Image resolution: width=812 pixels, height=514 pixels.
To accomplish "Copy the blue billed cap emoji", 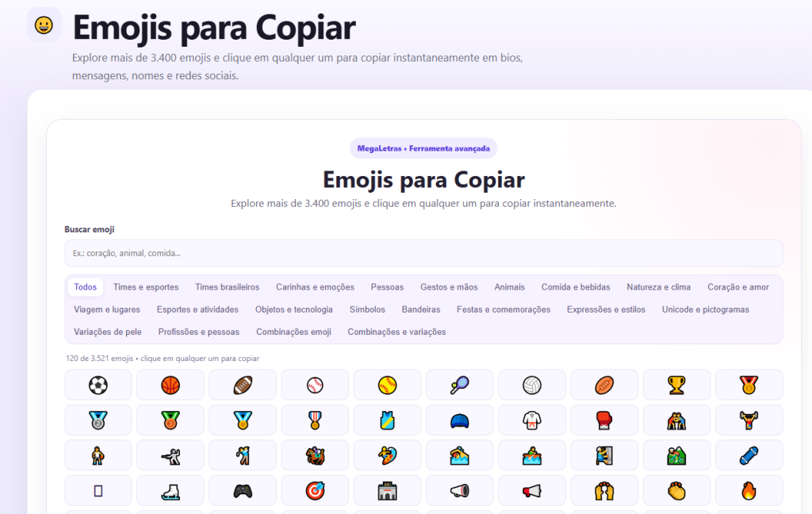I will [x=459, y=420].
